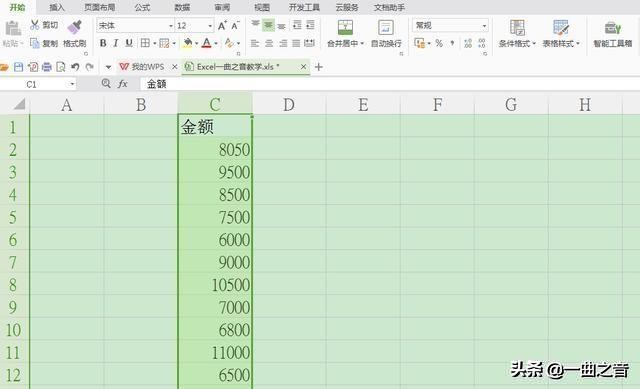
Task: Expand the fill color dropdown arrow
Action: pos(197,43)
